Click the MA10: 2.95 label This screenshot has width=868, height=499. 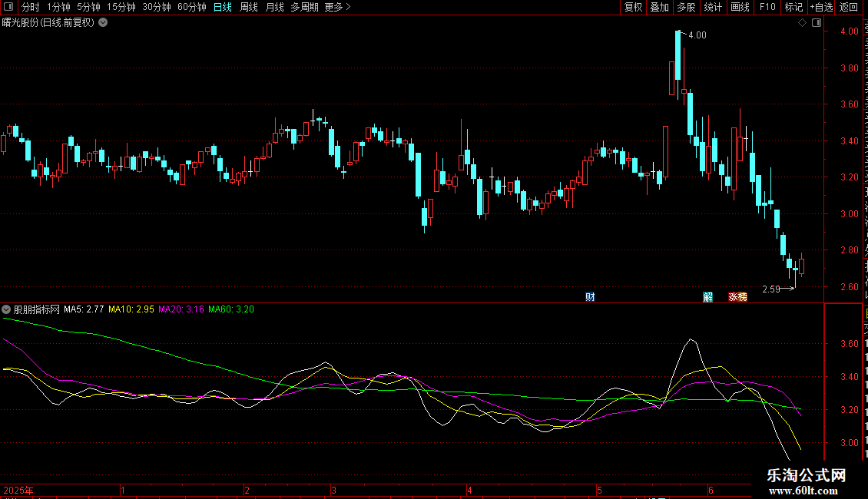131,309
